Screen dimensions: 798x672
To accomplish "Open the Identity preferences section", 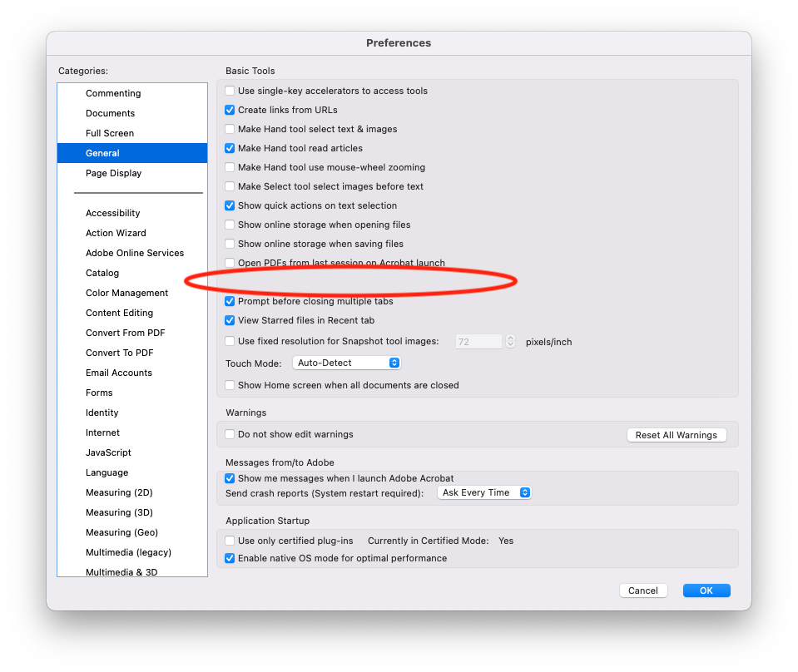I will click(x=102, y=413).
